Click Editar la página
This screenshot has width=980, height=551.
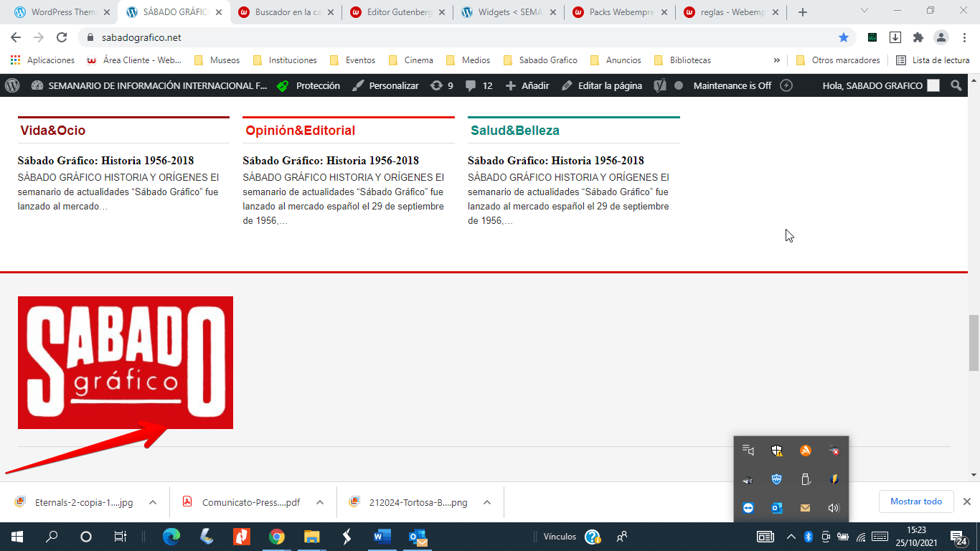point(601,85)
